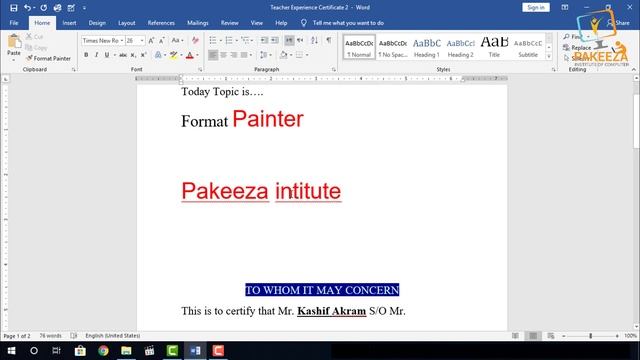This screenshot has width=640, height=360.
Task: Toggle Italic formatting
Action: click(96, 55)
